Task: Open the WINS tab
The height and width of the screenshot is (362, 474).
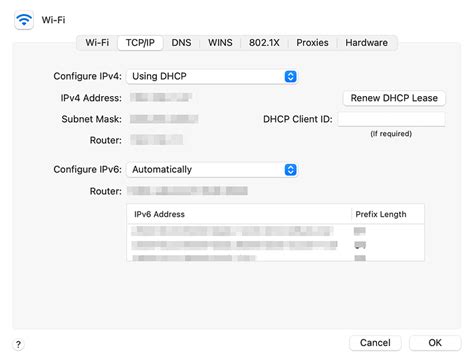Action: pos(220,43)
